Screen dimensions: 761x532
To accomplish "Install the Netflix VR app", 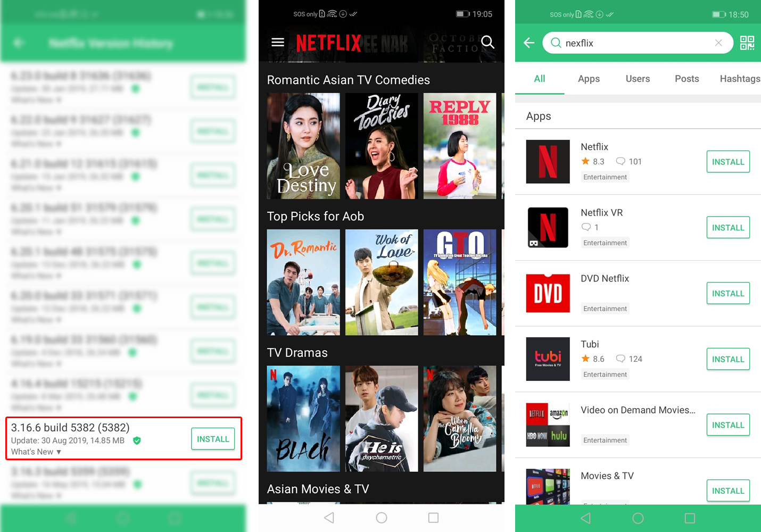I will [x=728, y=228].
